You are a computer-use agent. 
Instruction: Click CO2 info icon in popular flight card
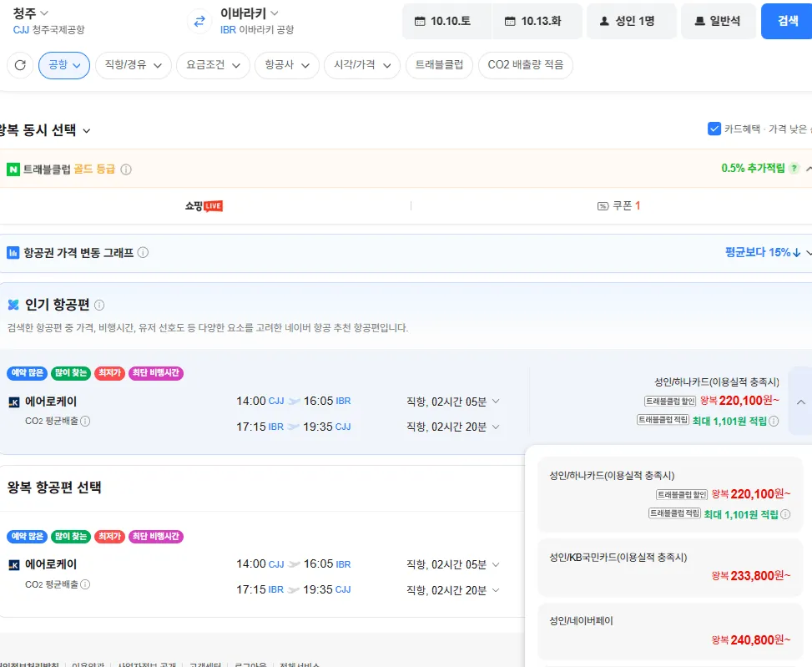point(85,421)
